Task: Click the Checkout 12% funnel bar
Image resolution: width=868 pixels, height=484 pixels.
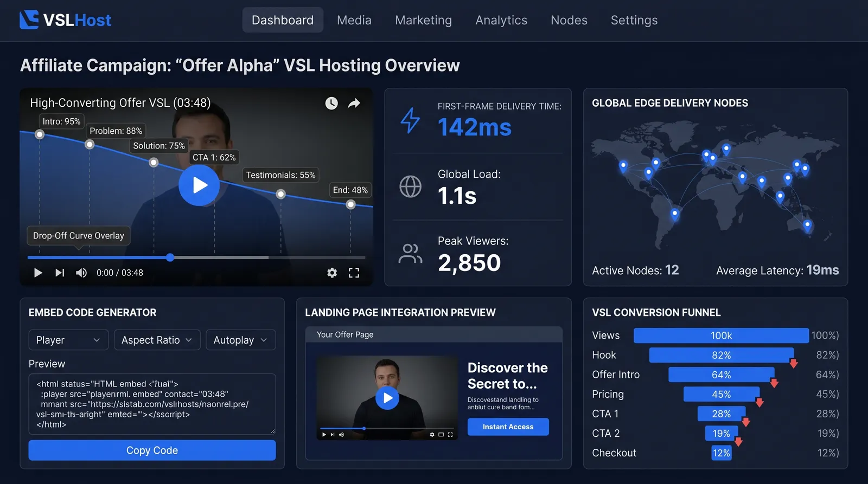Action: pos(721,453)
